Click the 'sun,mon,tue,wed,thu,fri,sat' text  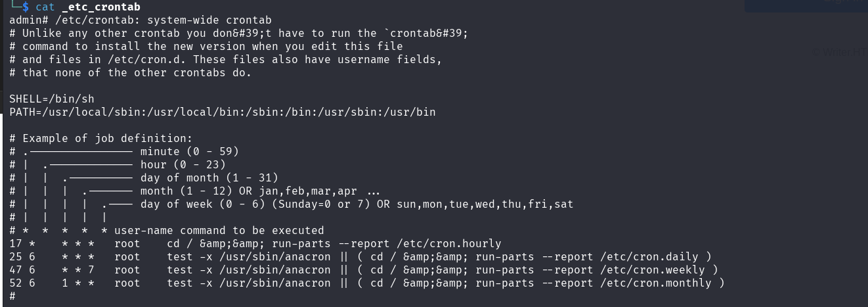point(485,204)
